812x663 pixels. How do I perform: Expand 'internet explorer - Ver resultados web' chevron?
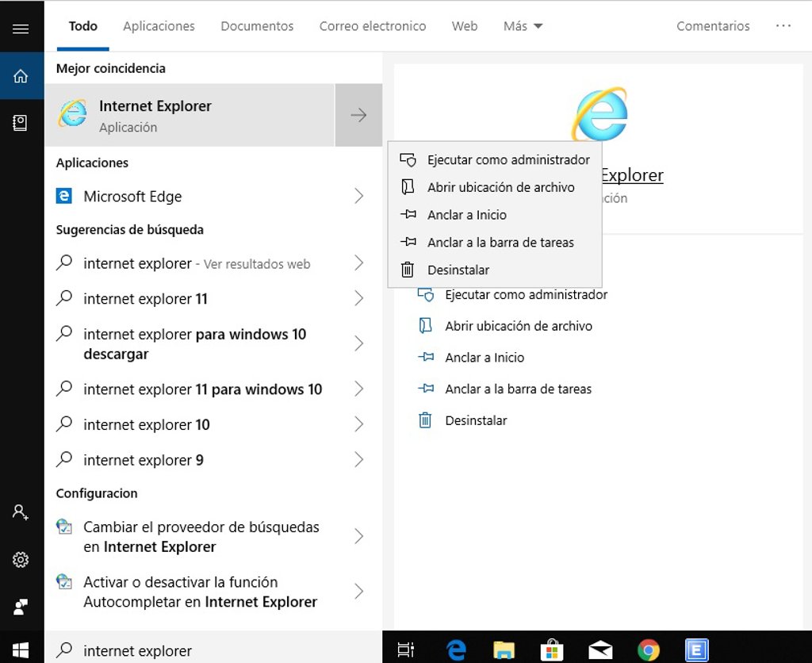(359, 263)
